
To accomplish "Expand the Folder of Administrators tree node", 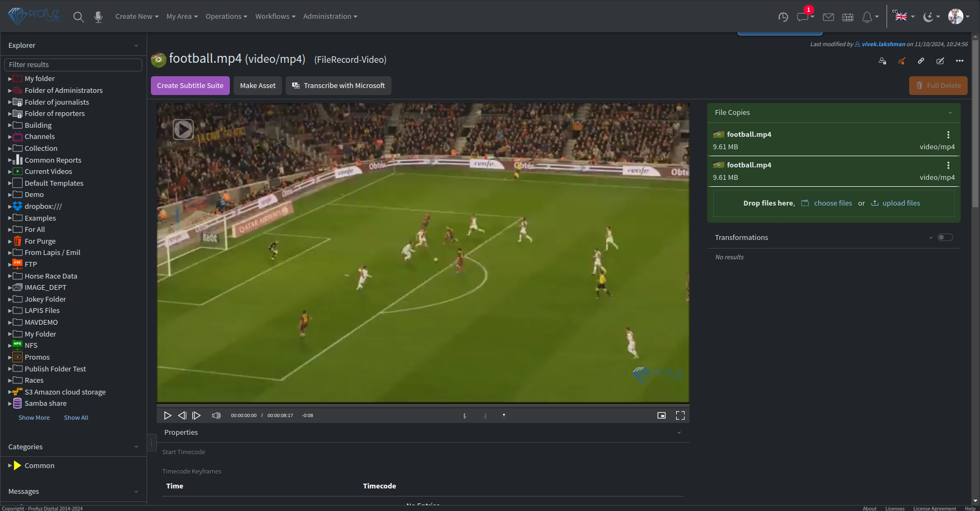I will [x=10, y=91].
